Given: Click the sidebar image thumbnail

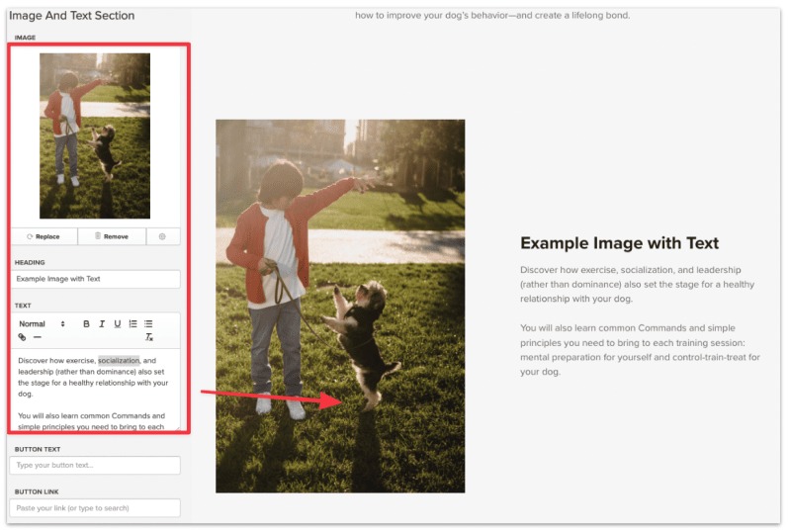Looking at the screenshot, I should pyautogui.click(x=95, y=135).
